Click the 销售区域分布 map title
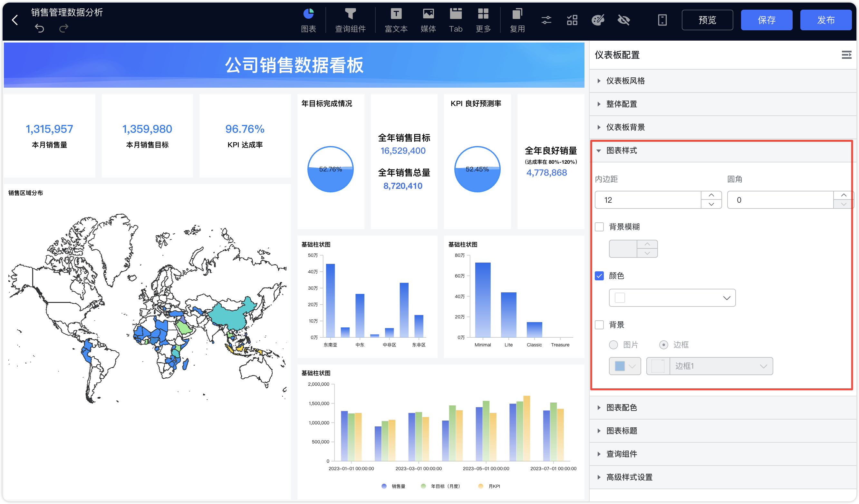Viewport: 859px width, 504px height. (x=25, y=193)
